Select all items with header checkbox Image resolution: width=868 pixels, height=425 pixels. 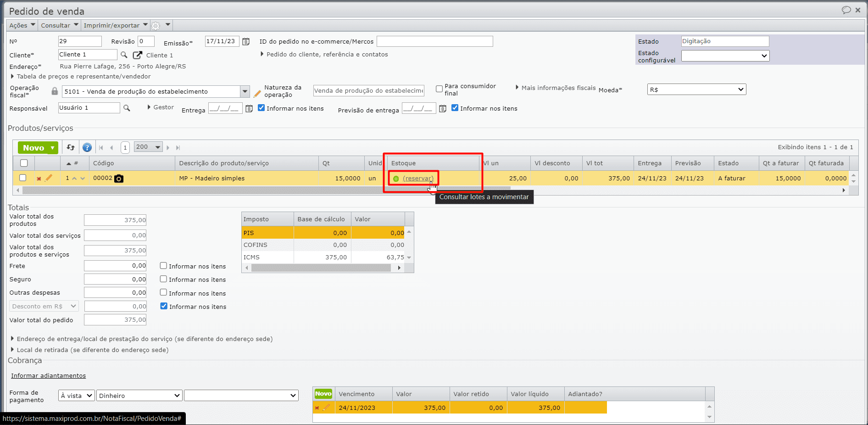point(24,163)
